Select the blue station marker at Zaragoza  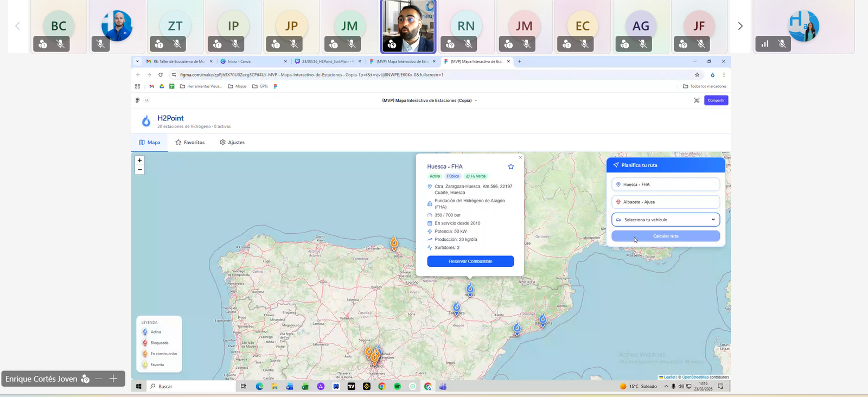click(x=457, y=308)
